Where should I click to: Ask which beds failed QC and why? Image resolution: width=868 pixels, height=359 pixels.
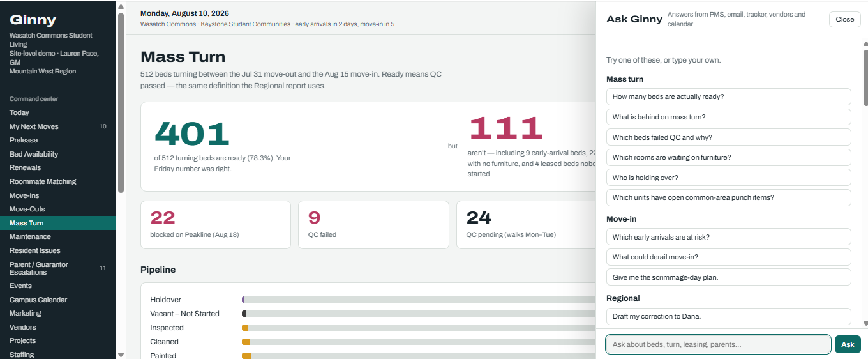point(728,137)
